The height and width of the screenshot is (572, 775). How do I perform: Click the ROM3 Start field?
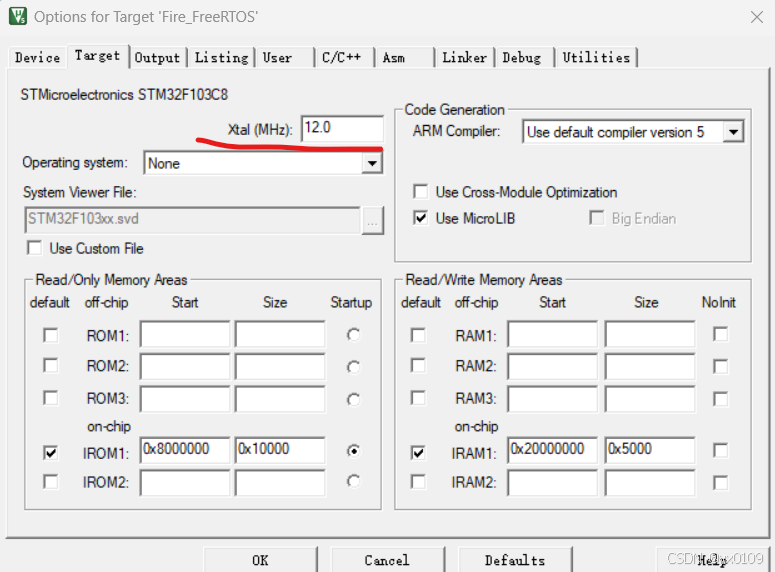185,399
